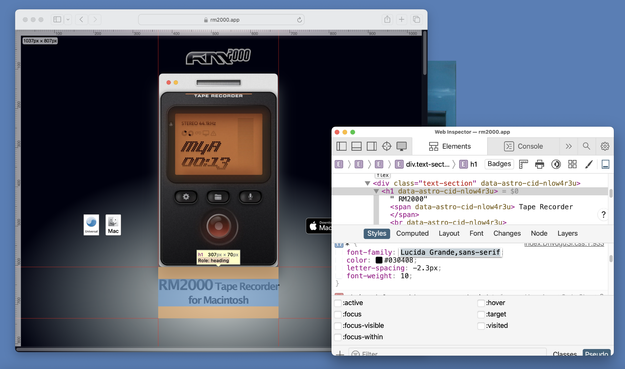Click the red record button on the recorder

[218, 226]
